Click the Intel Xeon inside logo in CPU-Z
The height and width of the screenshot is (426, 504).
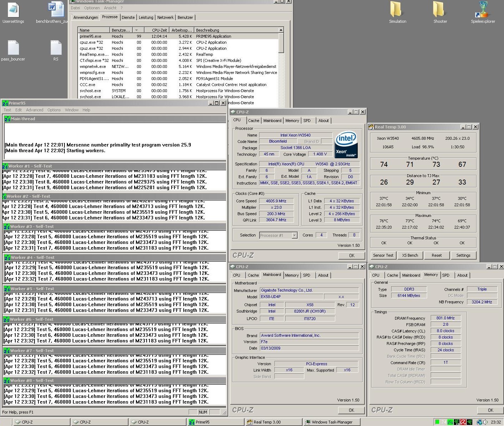point(346,145)
